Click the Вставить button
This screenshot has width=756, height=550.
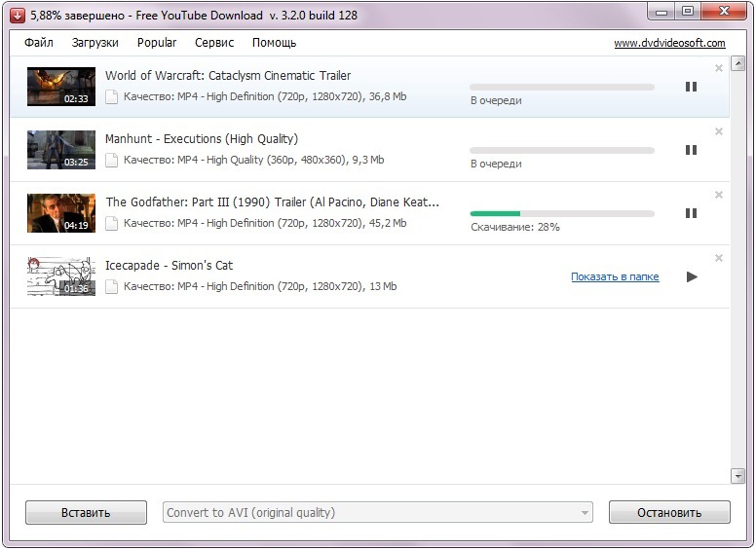pos(86,512)
